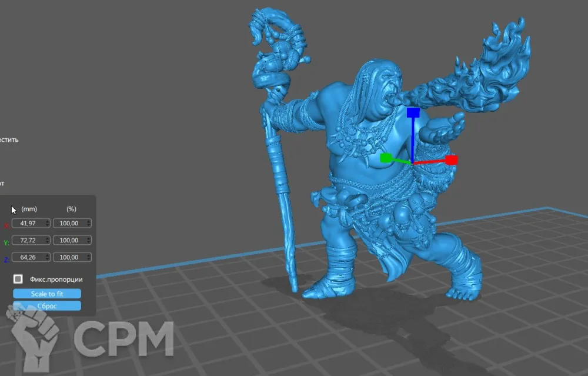
Task: Grab the red X-axis gizmo handle
Action: pyautogui.click(x=451, y=159)
